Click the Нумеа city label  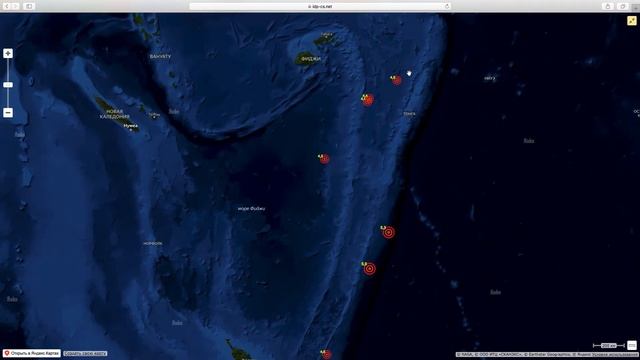tap(131, 126)
